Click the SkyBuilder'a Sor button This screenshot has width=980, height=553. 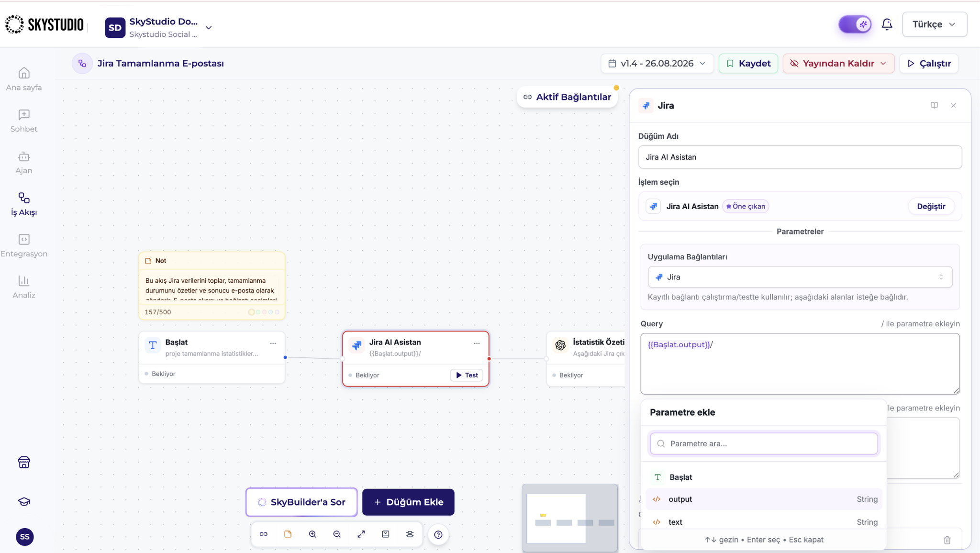(301, 502)
